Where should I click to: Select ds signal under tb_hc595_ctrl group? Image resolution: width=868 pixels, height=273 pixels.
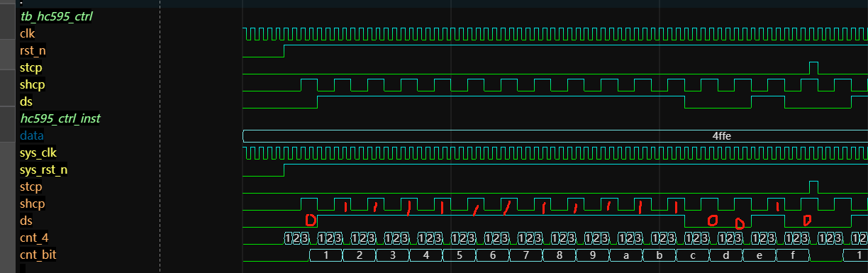(x=27, y=101)
